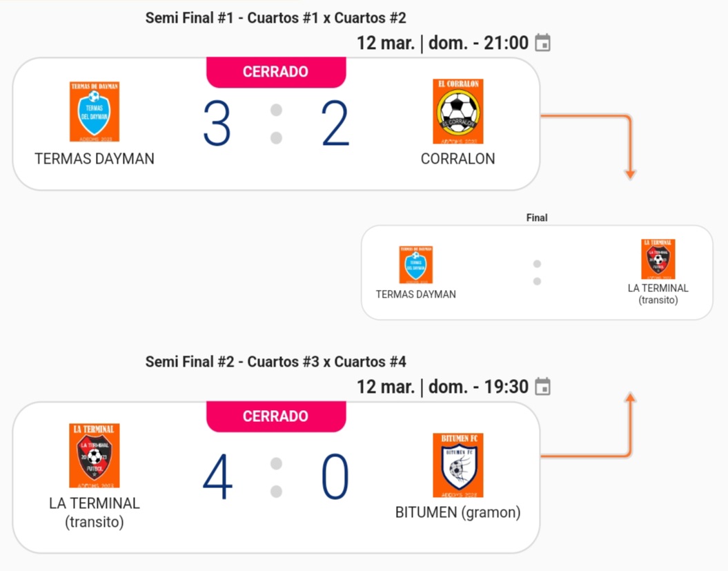
Task: Select the Semi Final #2 heading
Action: [x=275, y=362]
